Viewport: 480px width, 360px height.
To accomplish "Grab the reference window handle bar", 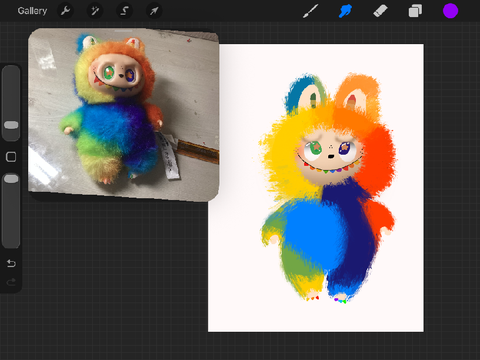I will 123,31.
